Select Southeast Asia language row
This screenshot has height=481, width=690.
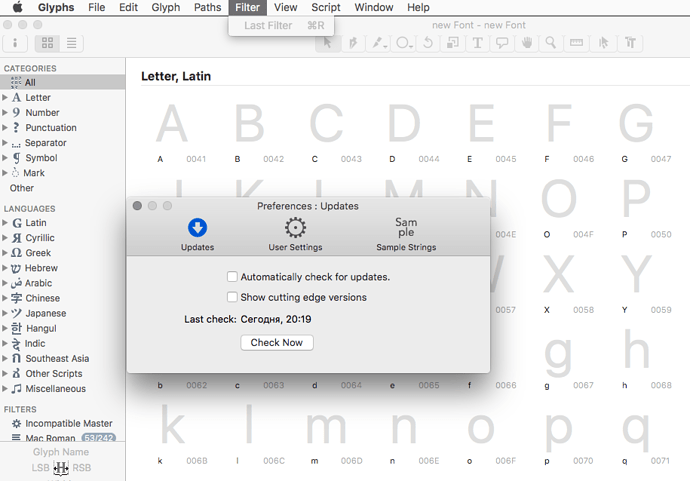point(62,358)
